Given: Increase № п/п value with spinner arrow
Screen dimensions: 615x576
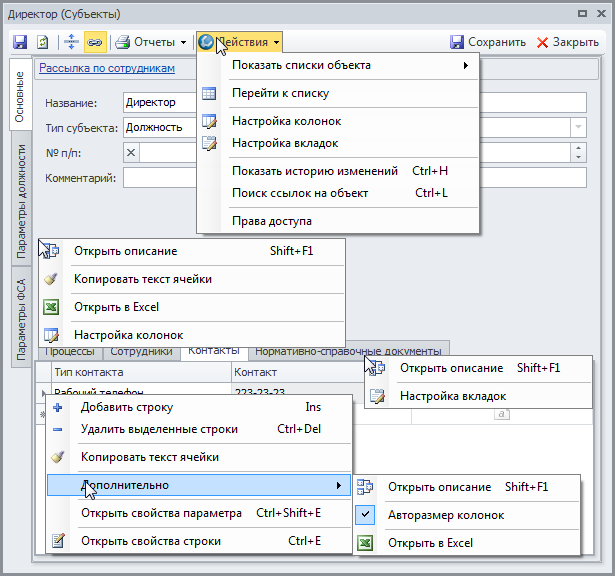Looking at the screenshot, I should click(x=579, y=148).
